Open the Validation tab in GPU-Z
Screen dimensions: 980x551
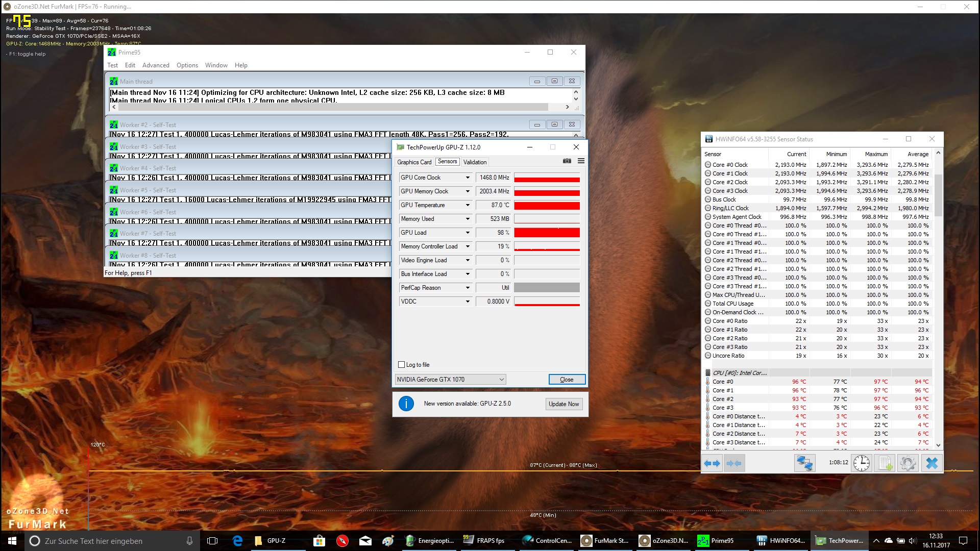click(475, 162)
